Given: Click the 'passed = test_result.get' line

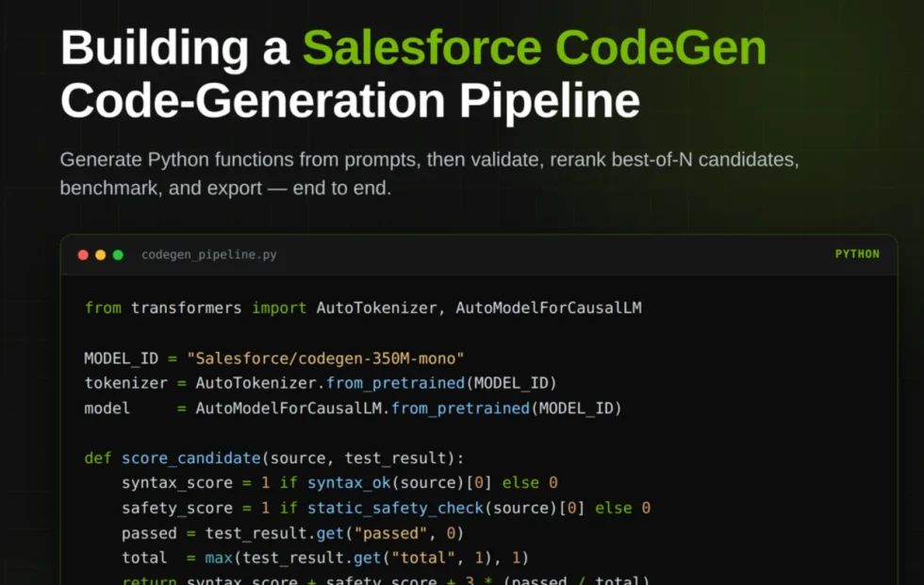Looking at the screenshot, I should (292, 533).
